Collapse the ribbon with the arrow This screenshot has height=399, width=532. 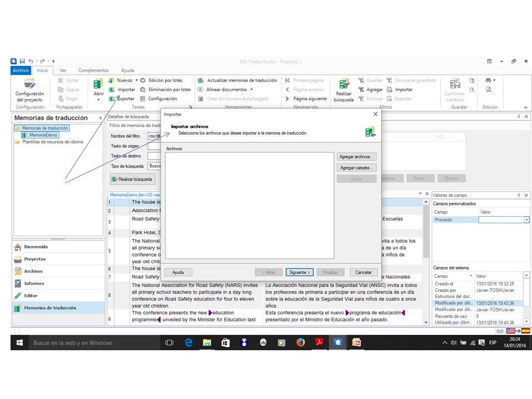point(525,107)
